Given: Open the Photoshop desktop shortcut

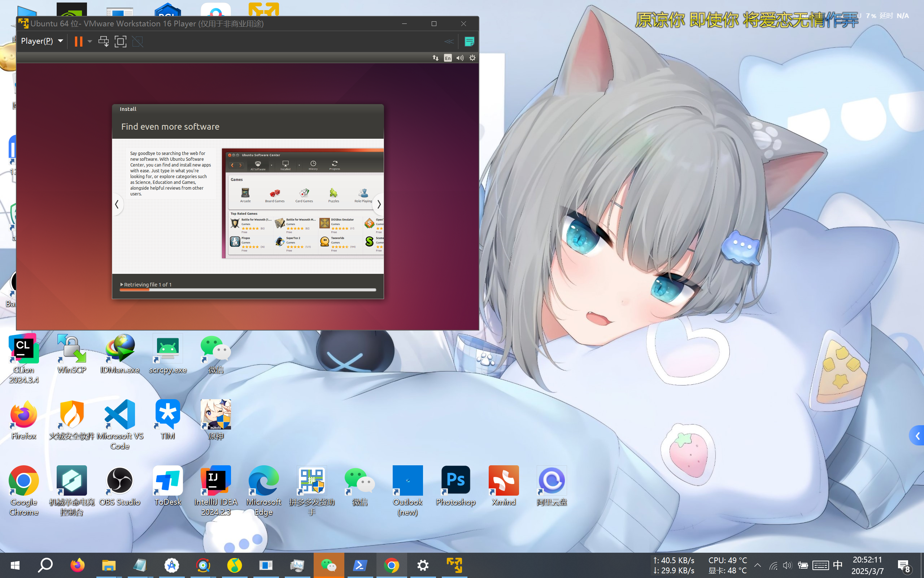Looking at the screenshot, I should click(456, 486).
